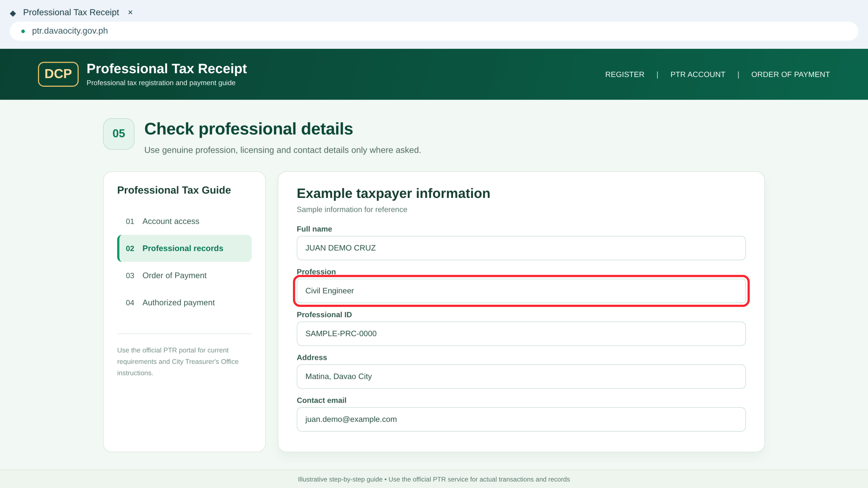Click the Example taxpayer information heading

coord(393,194)
